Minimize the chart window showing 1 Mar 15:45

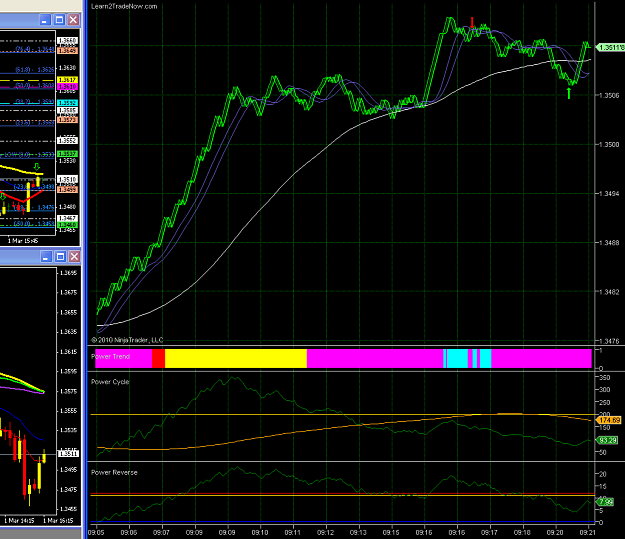point(45,20)
